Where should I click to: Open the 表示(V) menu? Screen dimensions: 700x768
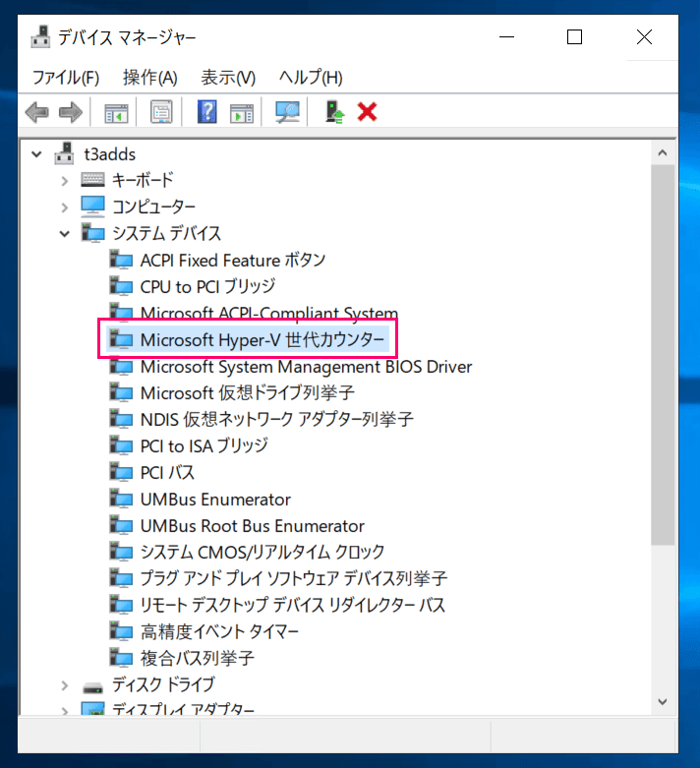pyautogui.click(x=228, y=78)
